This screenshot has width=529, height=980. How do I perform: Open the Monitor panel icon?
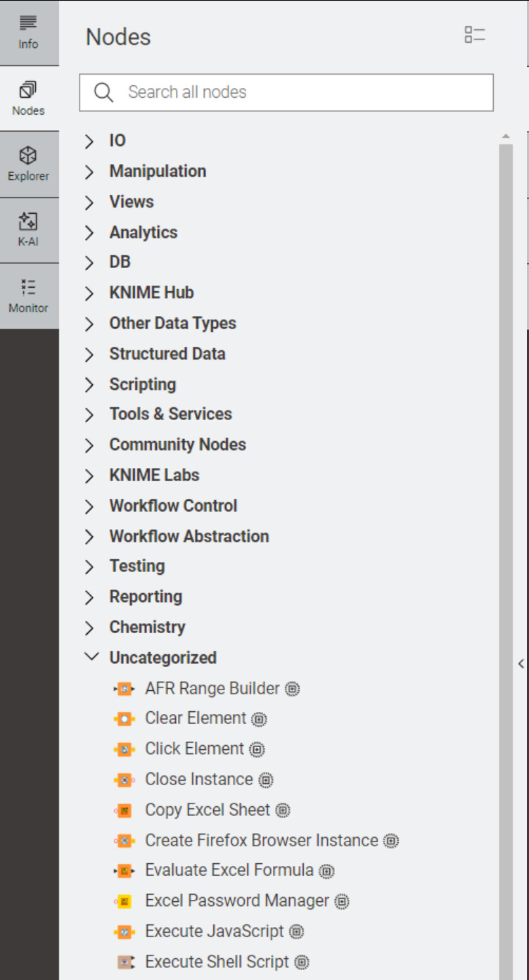pos(29,296)
